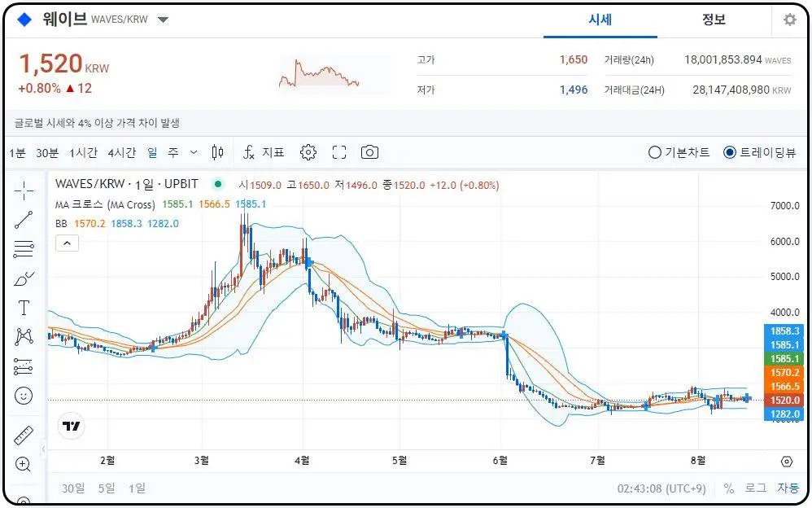Expand more time interval options chevron
This screenshot has height=508, width=812.
click(x=194, y=152)
